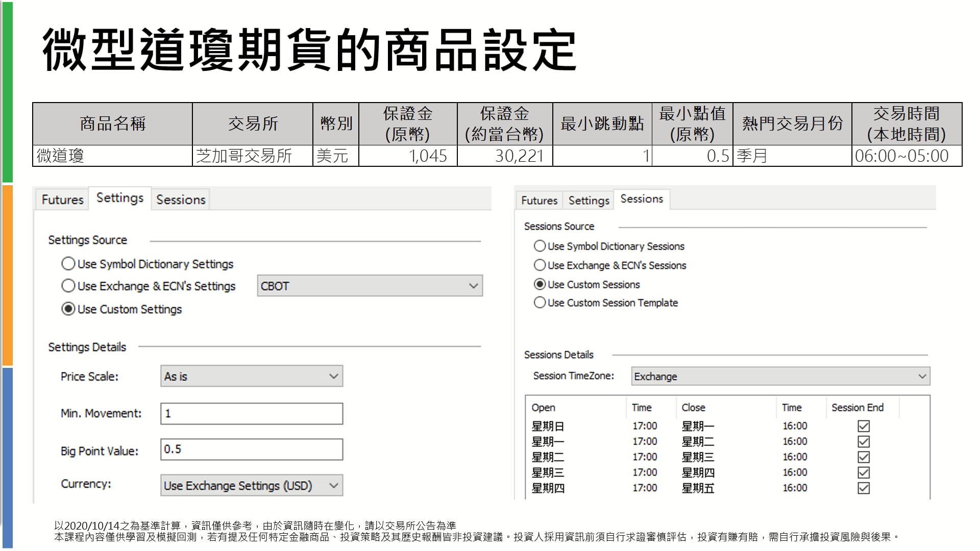This screenshot has height=551, width=980.
Task: Select Use Symbol Dictionary Sessions radio
Action: tap(540, 246)
